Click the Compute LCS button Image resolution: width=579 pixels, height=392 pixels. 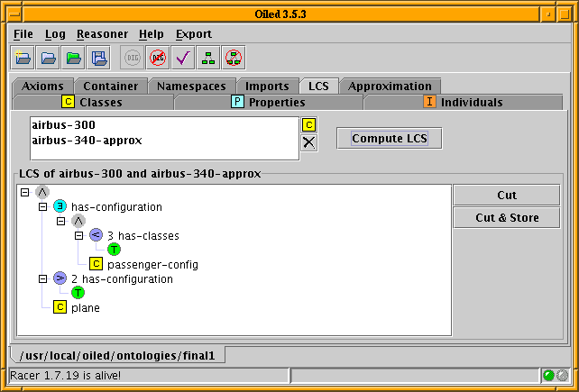pyautogui.click(x=390, y=139)
